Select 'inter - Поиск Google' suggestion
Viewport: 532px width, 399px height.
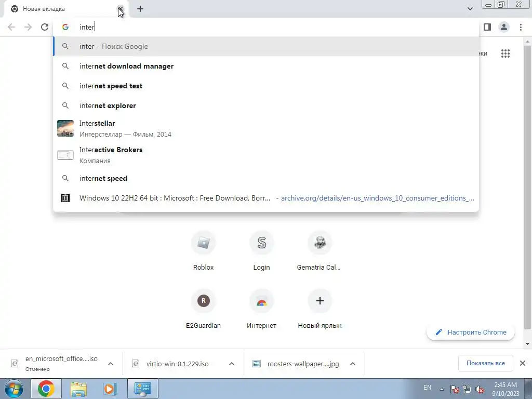267,46
